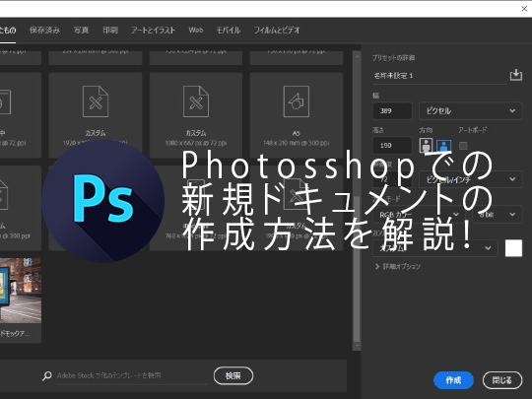The image size is (532, 399).
Task: Click the 閉じる button
Action: click(502, 380)
